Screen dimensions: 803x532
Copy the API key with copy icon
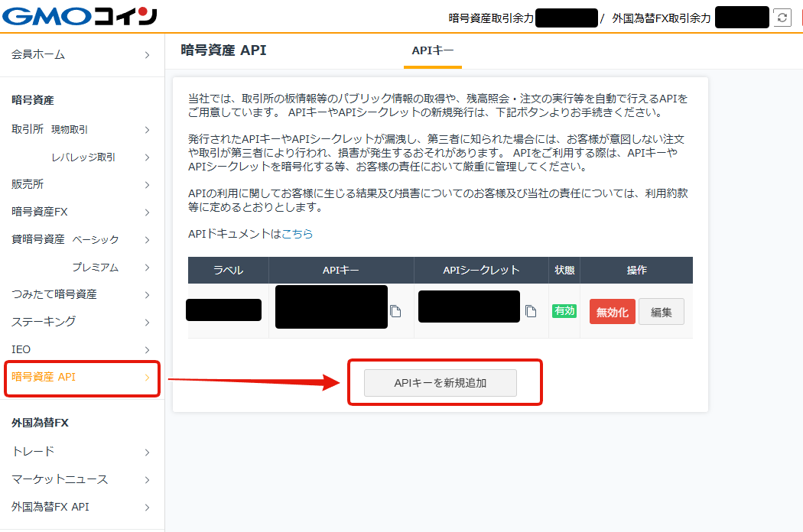point(395,311)
